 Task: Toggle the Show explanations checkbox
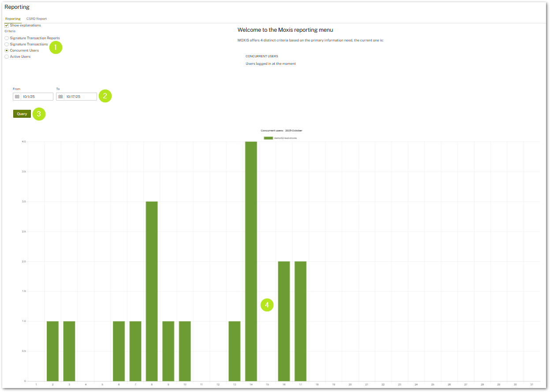click(x=7, y=26)
